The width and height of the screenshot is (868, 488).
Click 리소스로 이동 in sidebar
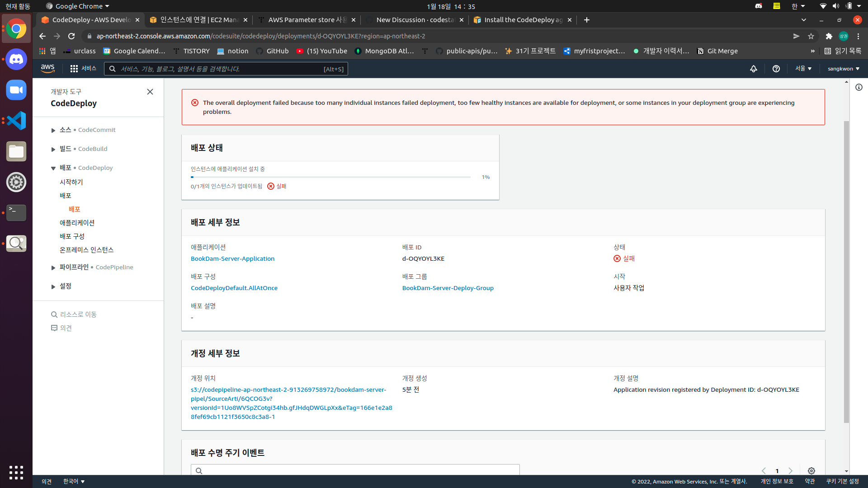74,314
